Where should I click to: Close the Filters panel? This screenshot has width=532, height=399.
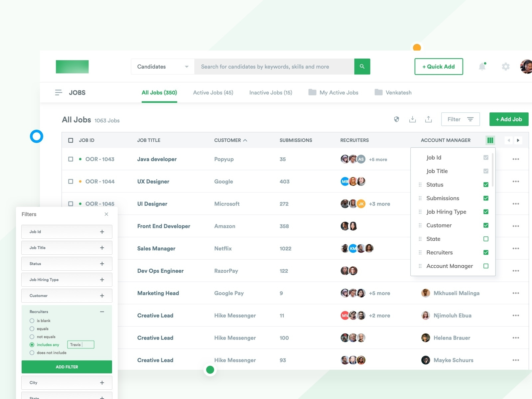coord(106,214)
